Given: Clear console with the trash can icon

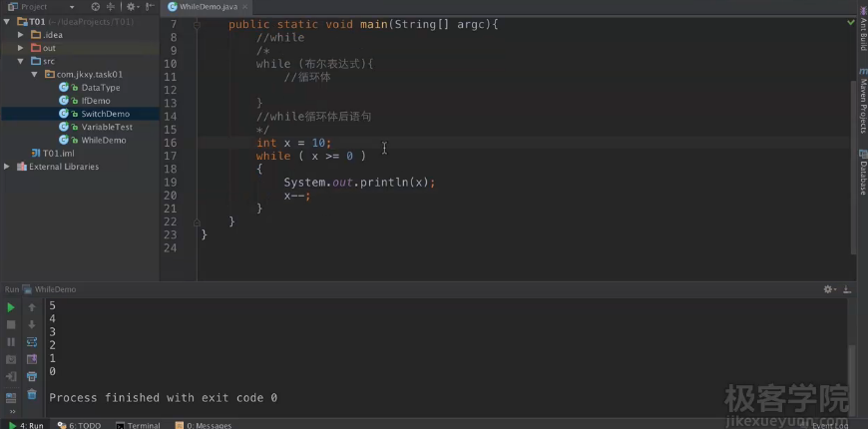Looking at the screenshot, I should point(32,395).
